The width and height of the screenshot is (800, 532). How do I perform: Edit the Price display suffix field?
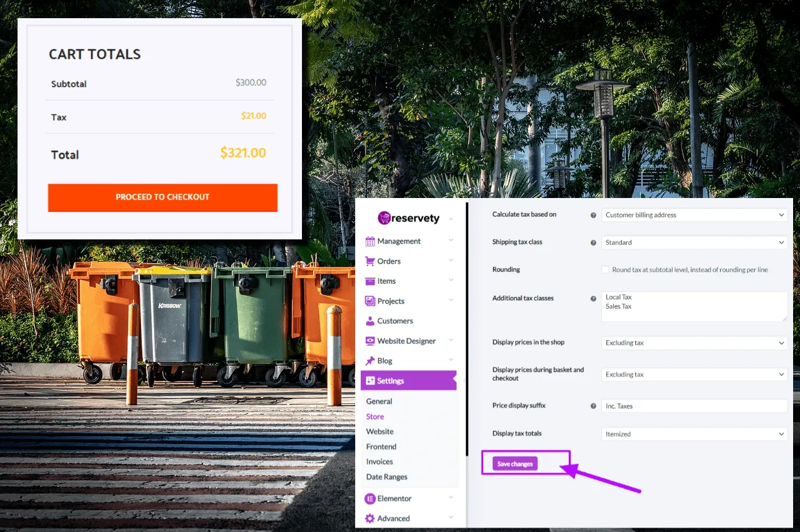tap(694, 405)
